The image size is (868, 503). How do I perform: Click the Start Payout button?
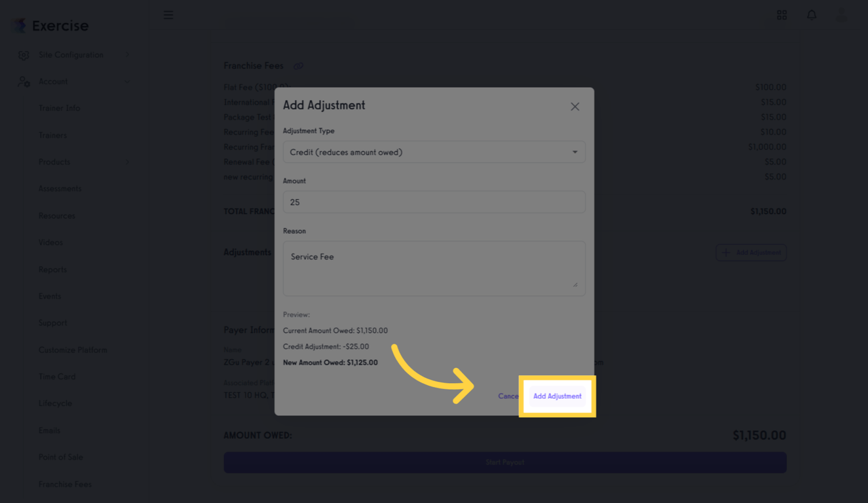coord(505,462)
